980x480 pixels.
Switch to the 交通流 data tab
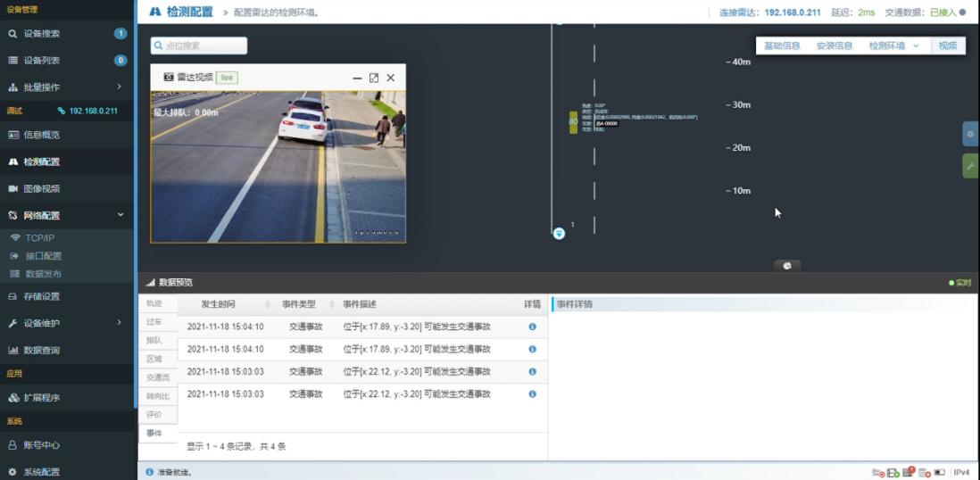tap(157, 377)
